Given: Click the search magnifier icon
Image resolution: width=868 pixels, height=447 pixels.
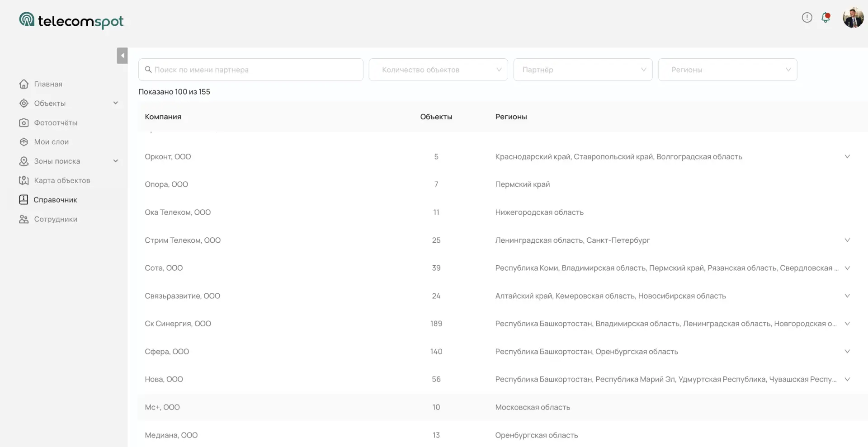Looking at the screenshot, I should click(x=148, y=70).
